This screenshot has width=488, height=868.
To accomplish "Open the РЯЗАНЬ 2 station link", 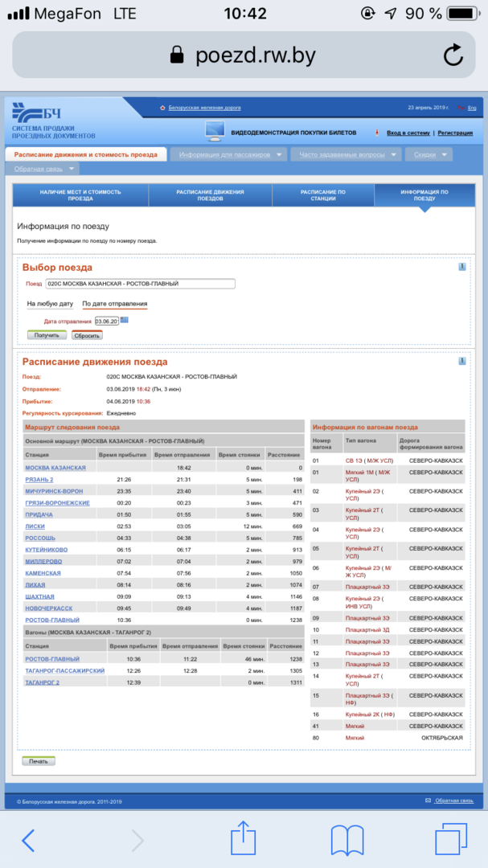I will pos(39,479).
